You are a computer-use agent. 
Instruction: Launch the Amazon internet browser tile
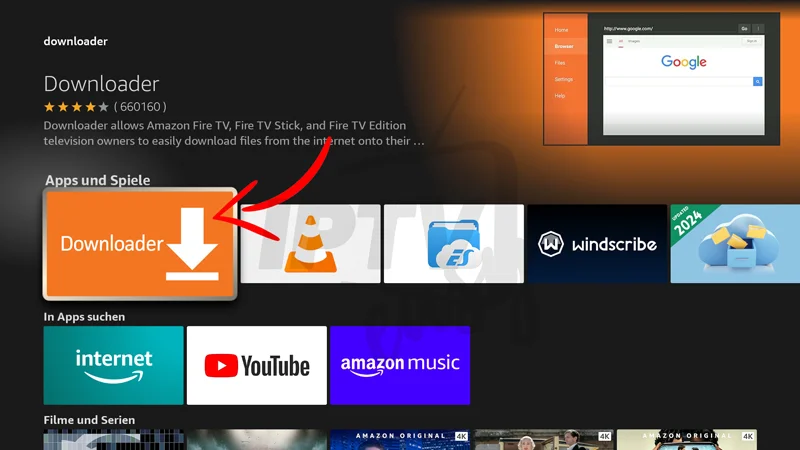[113, 365]
